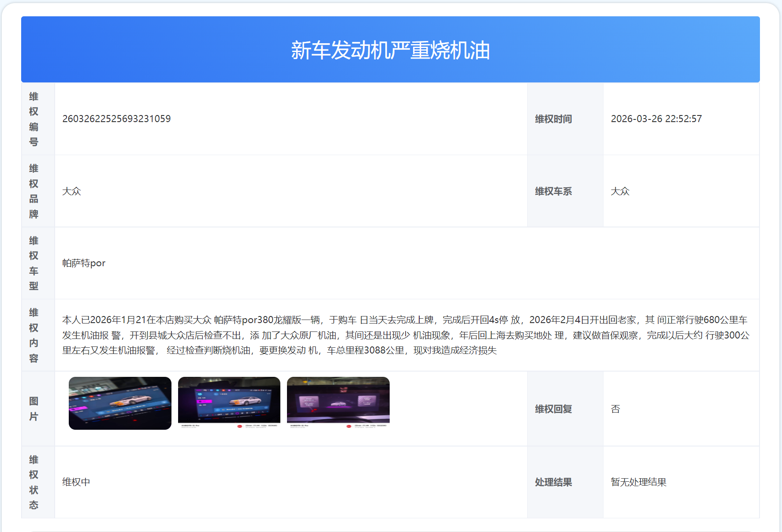This screenshot has width=782, height=532.
Task: Click the 维权车系 label cell
Action: (x=553, y=191)
